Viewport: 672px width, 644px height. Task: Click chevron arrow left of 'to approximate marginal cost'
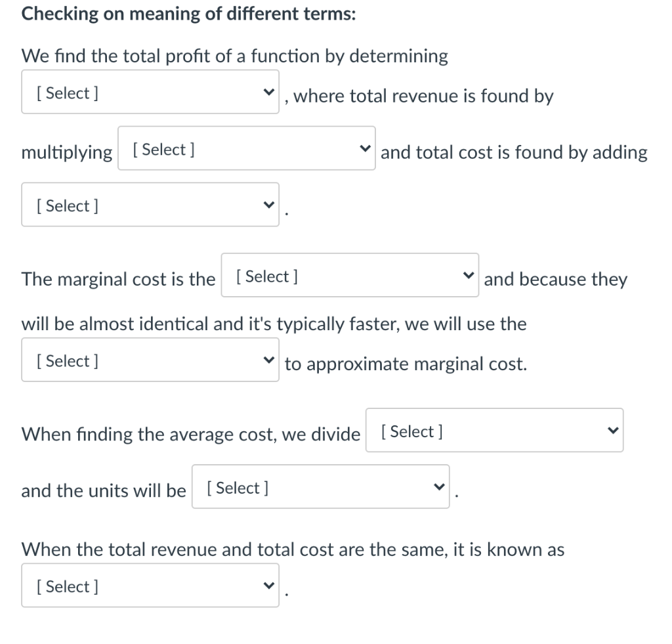click(x=268, y=360)
